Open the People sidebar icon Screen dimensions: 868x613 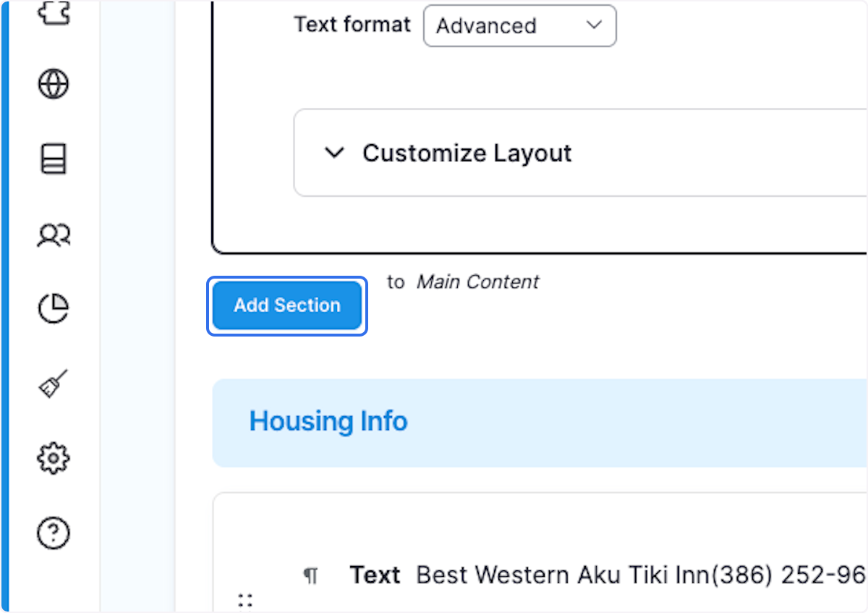(x=53, y=234)
